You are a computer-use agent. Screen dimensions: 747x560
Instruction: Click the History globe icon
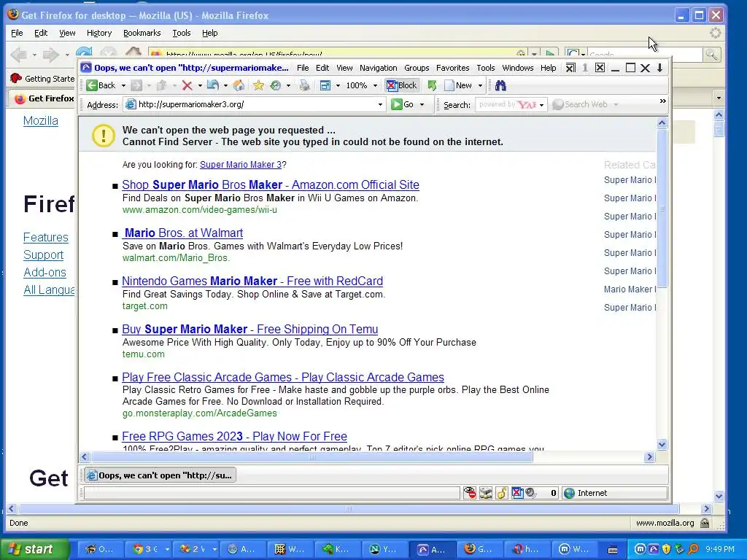point(275,85)
